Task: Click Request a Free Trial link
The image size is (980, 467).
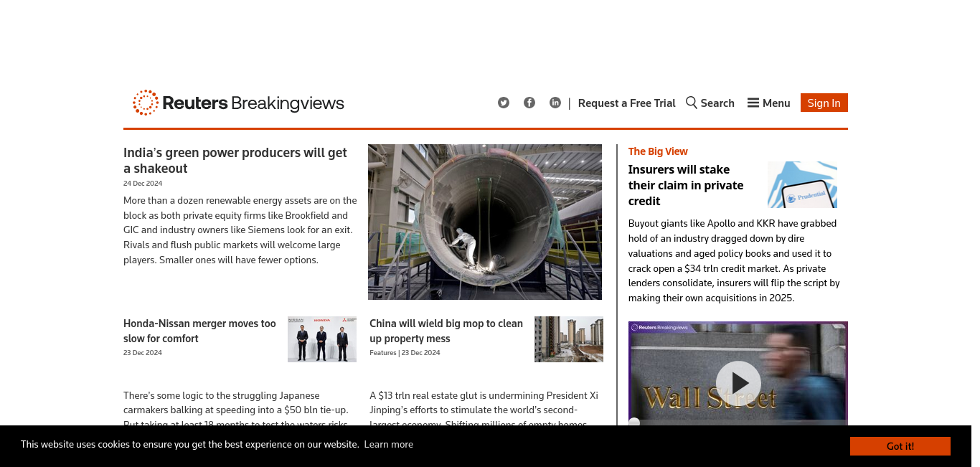Action: tap(627, 103)
